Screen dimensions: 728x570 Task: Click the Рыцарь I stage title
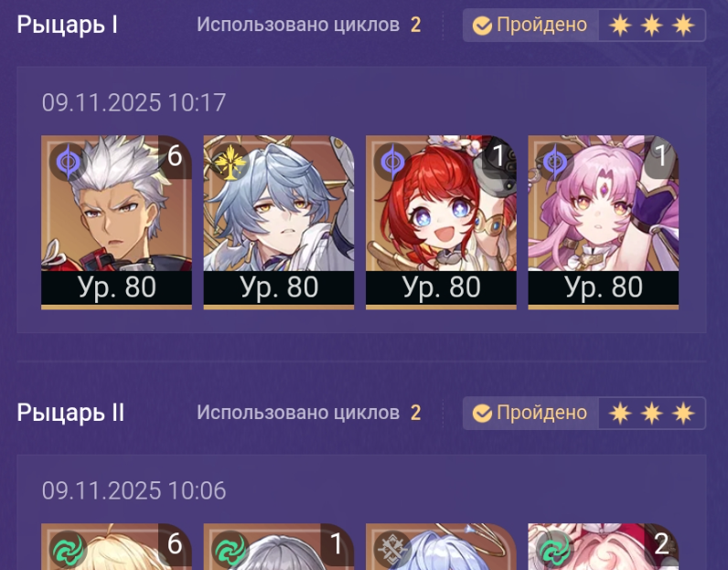[x=68, y=25]
